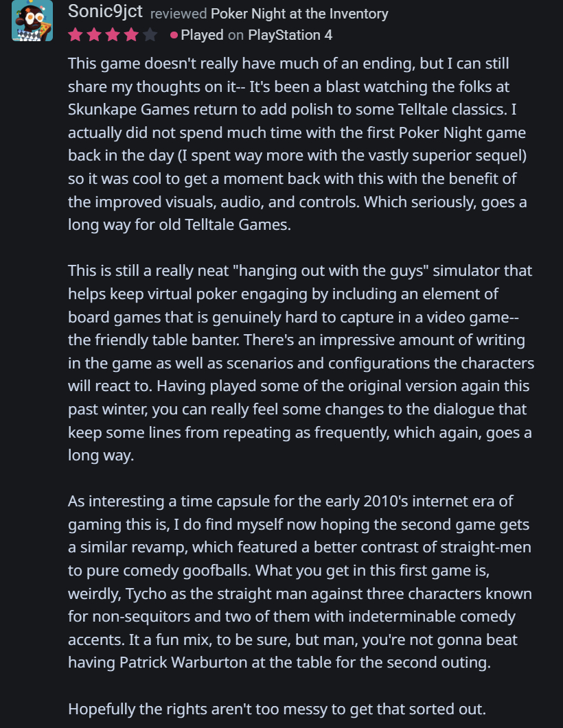
Task: Select the PlayStation 4 platform link
Action: (290, 35)
